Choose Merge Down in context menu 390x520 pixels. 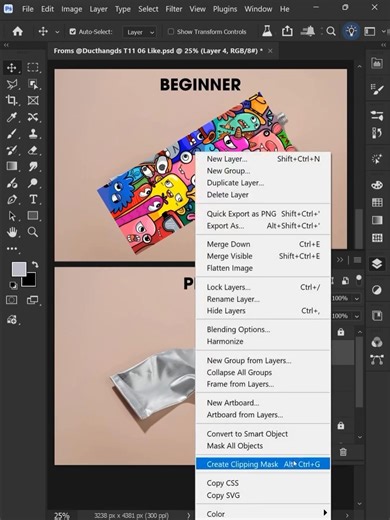(x=263, y=244)
